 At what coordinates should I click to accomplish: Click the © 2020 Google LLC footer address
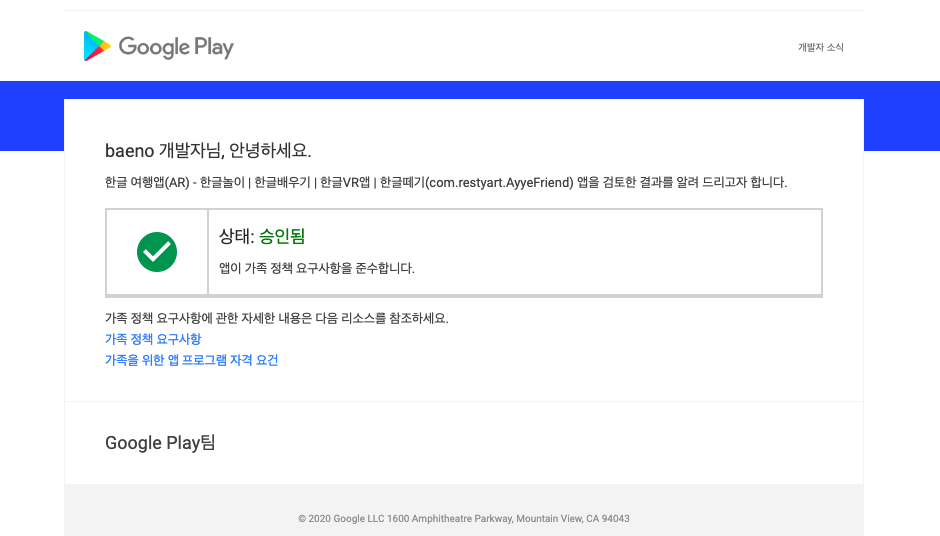tap(464, 519)
